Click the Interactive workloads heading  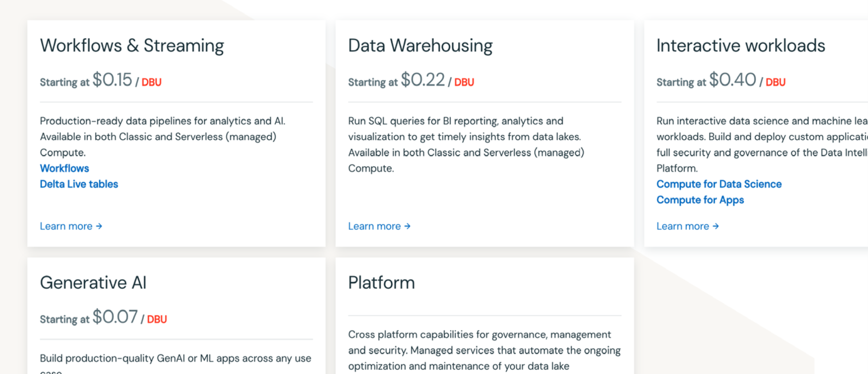point(741,46)
